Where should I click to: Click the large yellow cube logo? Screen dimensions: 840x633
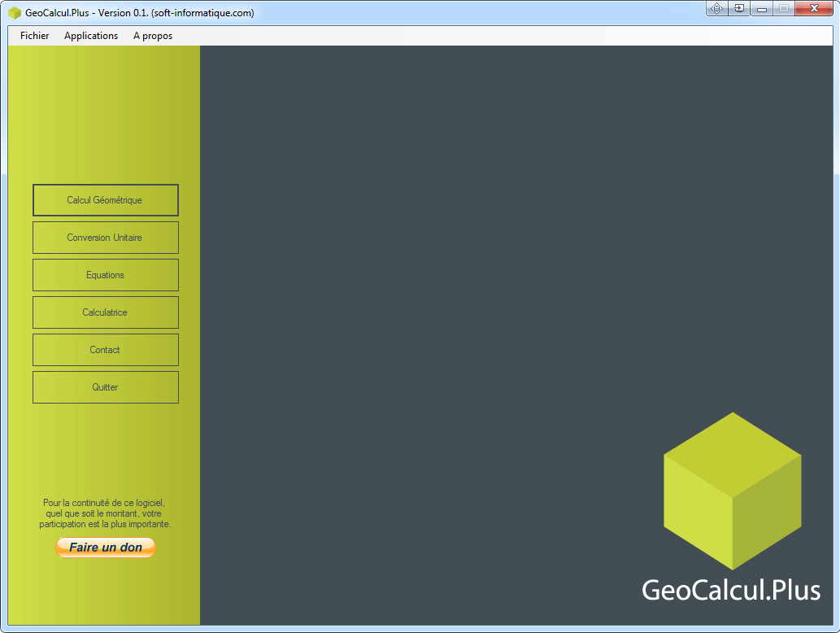coord(732,491)
